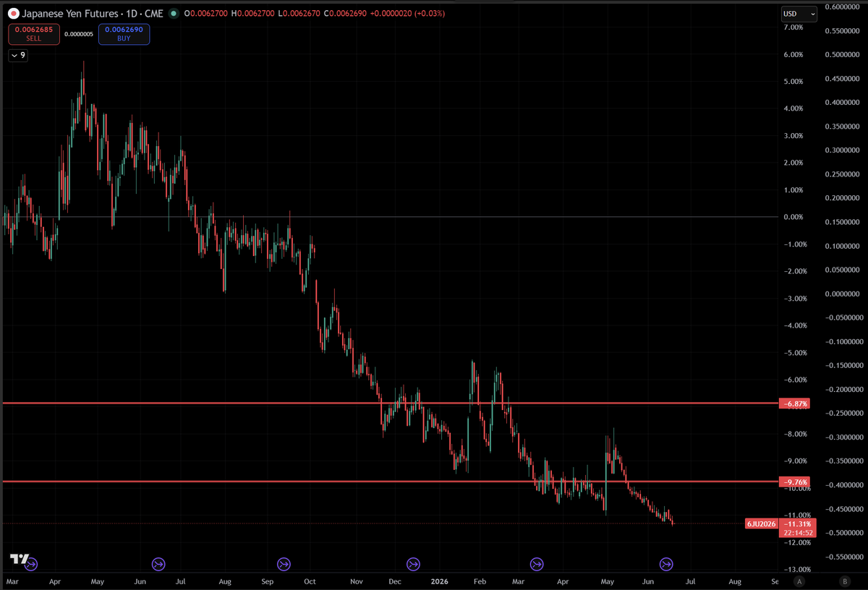The image size is (868, 590).
Task: Click the close value C0.0062690
Action: coord(345,14)
